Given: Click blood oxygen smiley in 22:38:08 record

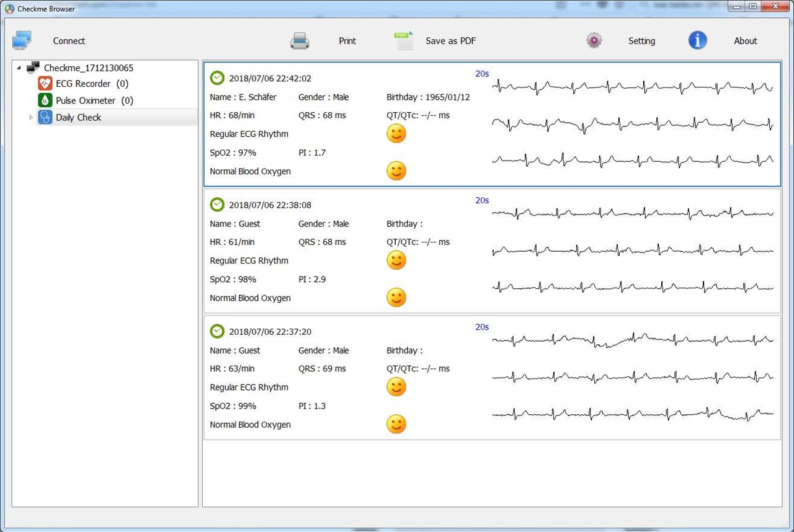Looking at the screenshot, I should (x=396, y=297).
